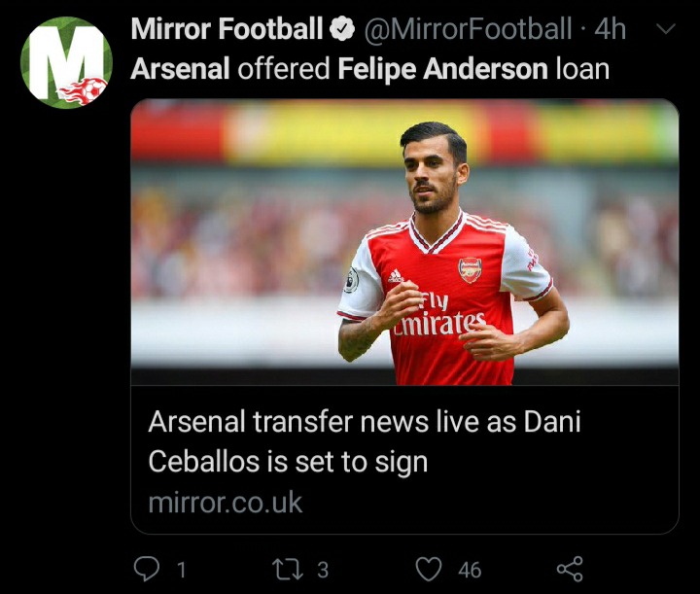700x594 pixels.
Task: Visit the mirror.co.uk source link
Action: click(226, 503)
